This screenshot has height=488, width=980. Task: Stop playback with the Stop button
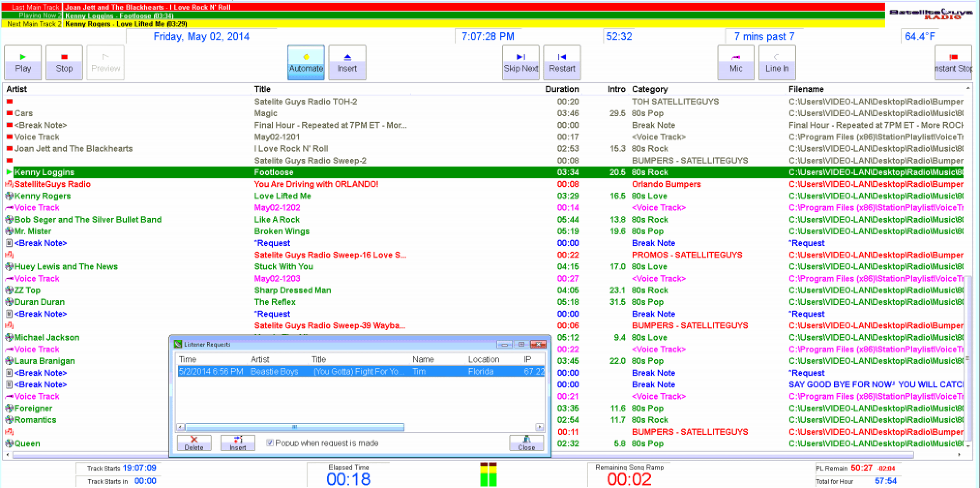(x=64, y=62)
